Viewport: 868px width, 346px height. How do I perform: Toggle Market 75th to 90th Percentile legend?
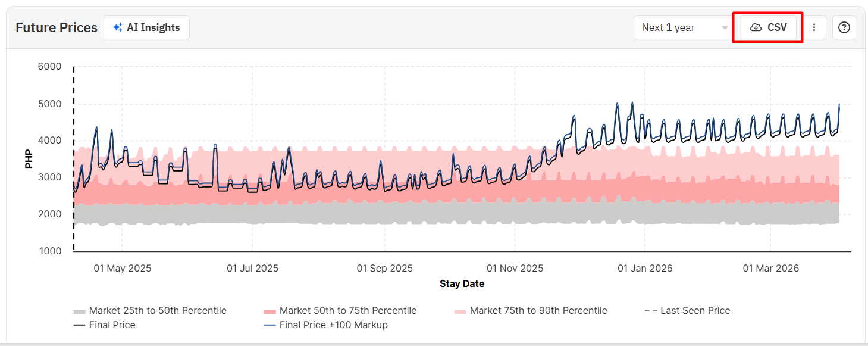pos(538,310)
